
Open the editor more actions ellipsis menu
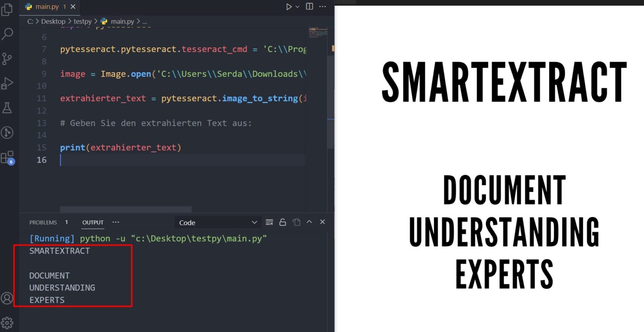(x=322, y=6)
